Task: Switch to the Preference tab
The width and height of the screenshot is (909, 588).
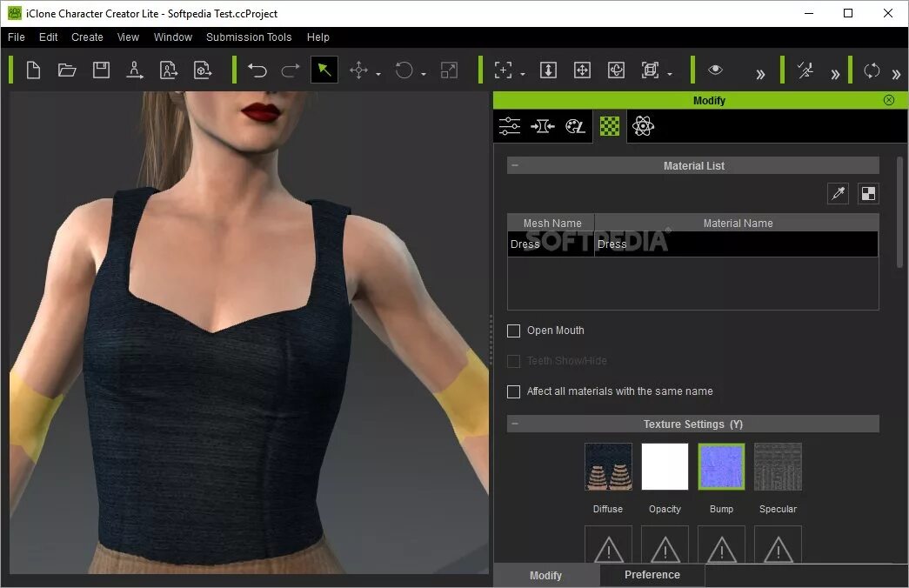Action: [x=652, y=575]
